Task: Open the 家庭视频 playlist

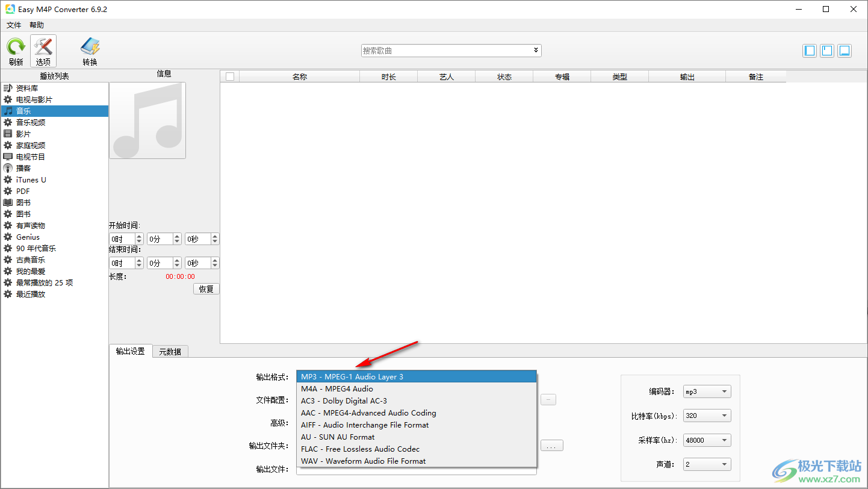Action: tap(54, 145)
